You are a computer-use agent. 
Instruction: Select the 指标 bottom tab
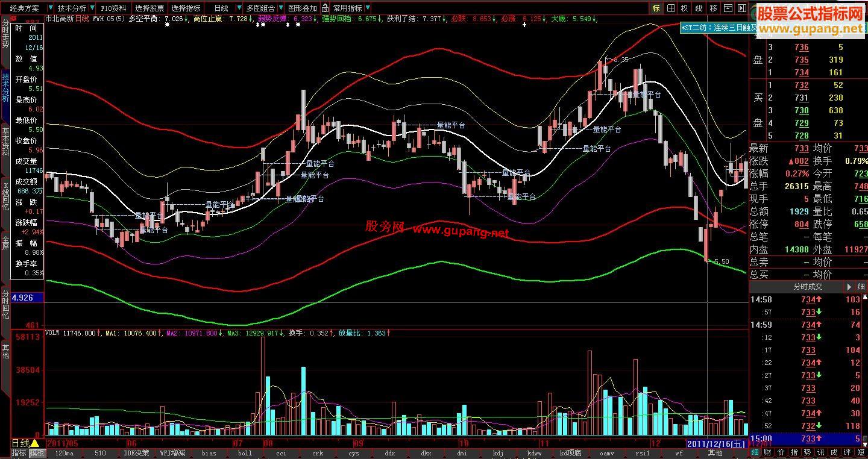point(19,453)
